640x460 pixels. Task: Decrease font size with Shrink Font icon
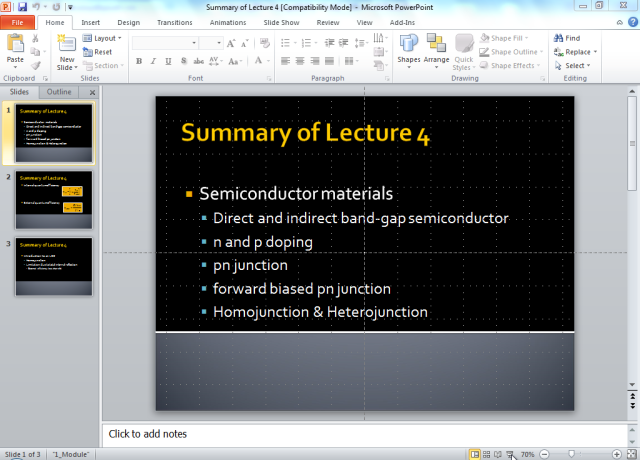(x=244, y=43)
